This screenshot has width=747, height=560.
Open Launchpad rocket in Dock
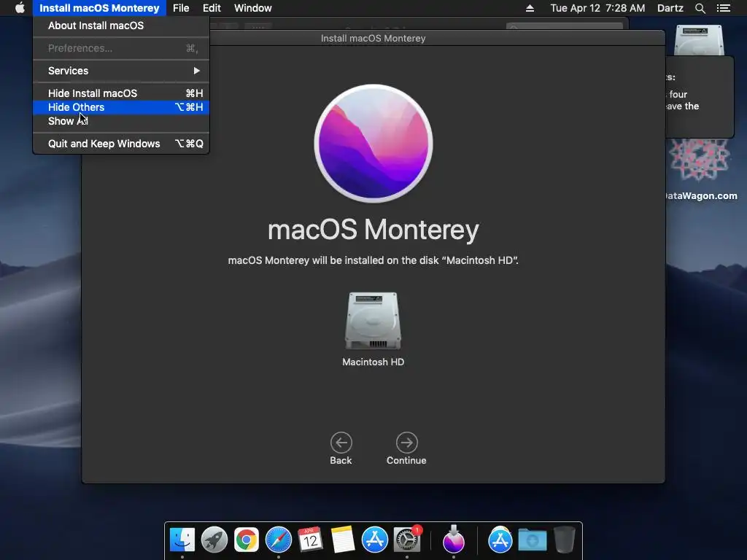[x=214, y=540]
